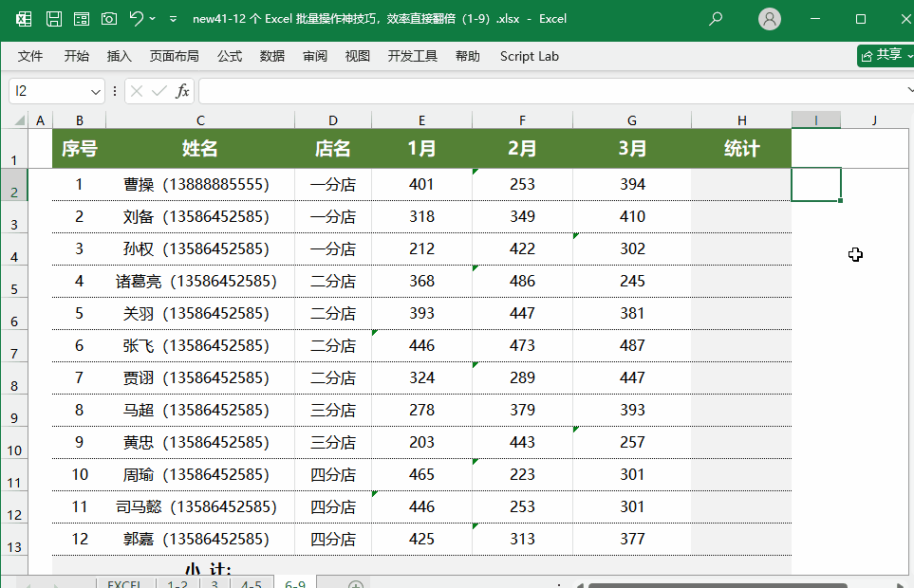The width and height of the screenshot is (914, 588).
Task: Open the 数据 tab
Action: click(272, 56)
